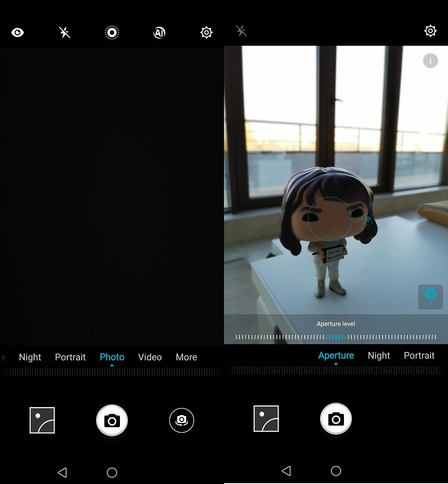
Task: Open settings gear in left camera screen
Action: click(206, 32)
